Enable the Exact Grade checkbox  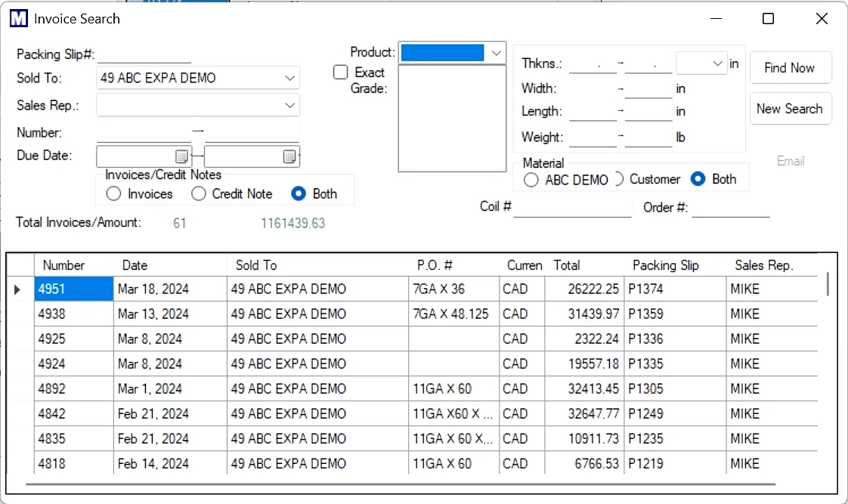[x=340, y=72]
